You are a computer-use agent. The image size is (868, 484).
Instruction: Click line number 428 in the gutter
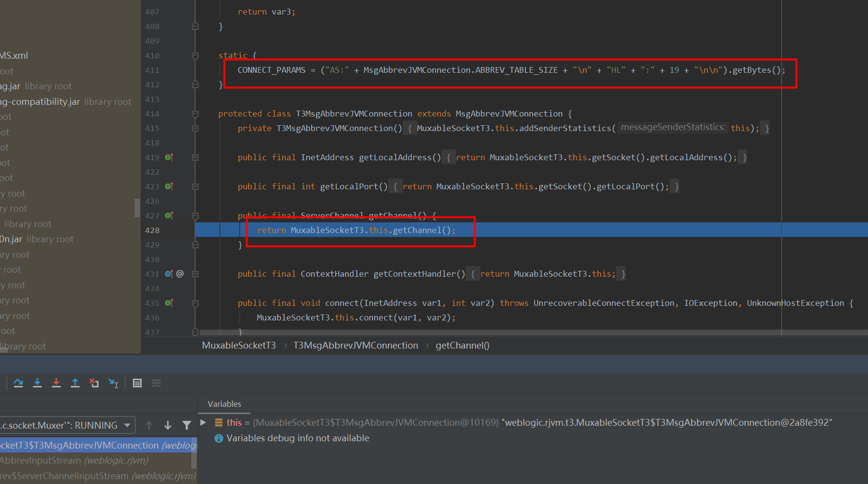(x=152, y=230)
